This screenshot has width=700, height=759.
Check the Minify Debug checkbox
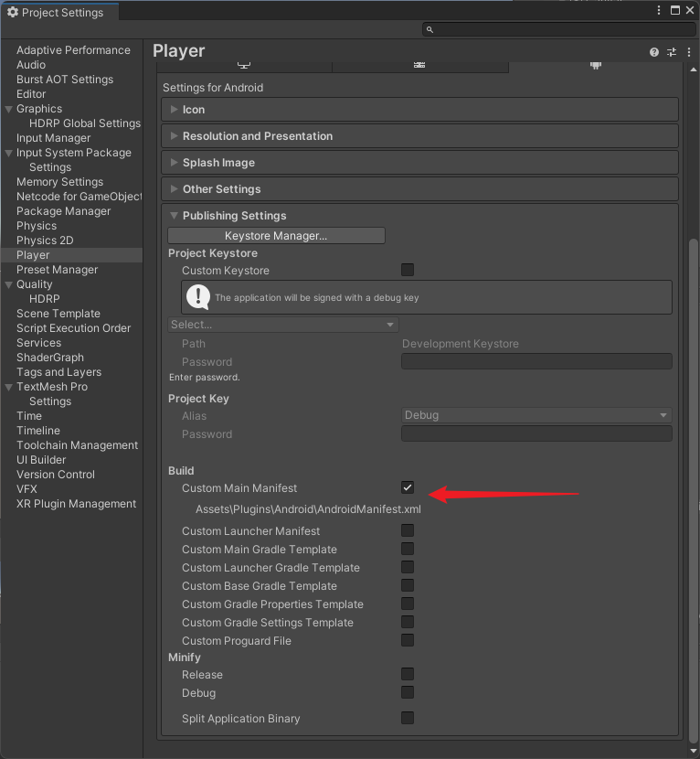[x=408, y=692]
